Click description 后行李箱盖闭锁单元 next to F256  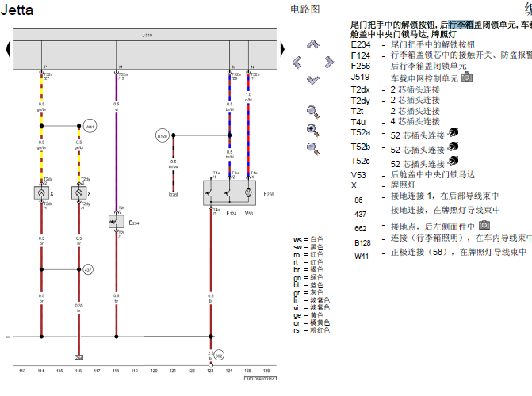click(428, 66)
